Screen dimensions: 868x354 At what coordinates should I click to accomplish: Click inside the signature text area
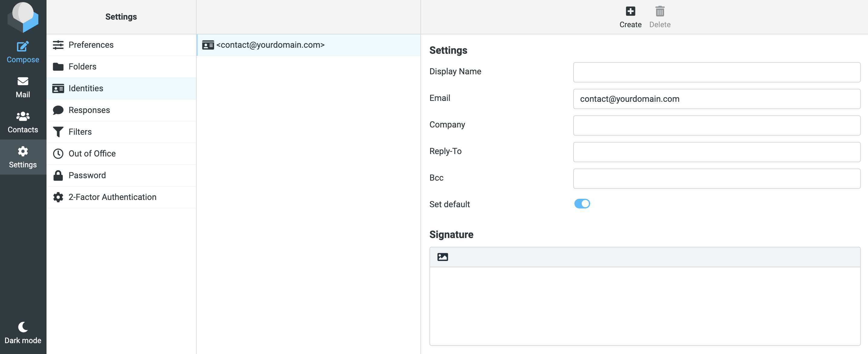click(644, 306)
